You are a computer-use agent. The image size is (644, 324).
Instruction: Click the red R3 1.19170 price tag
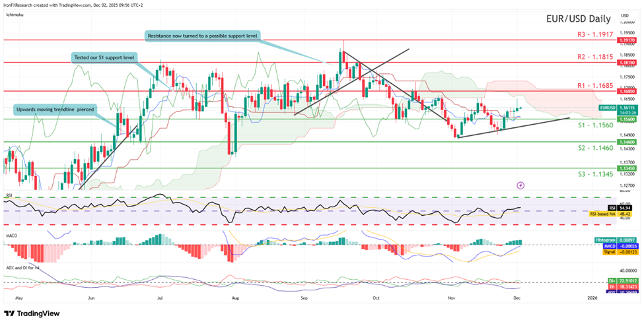(626, 40)
